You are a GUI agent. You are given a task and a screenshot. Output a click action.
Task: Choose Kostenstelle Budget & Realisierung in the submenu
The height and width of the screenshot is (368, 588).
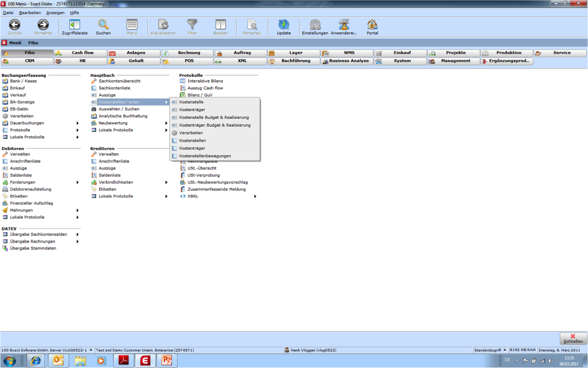tap(215, 118)
